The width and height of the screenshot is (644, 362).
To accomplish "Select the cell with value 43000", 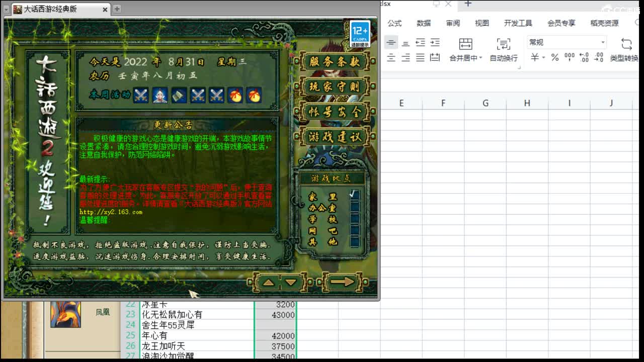I will click(x=276, y=315).
